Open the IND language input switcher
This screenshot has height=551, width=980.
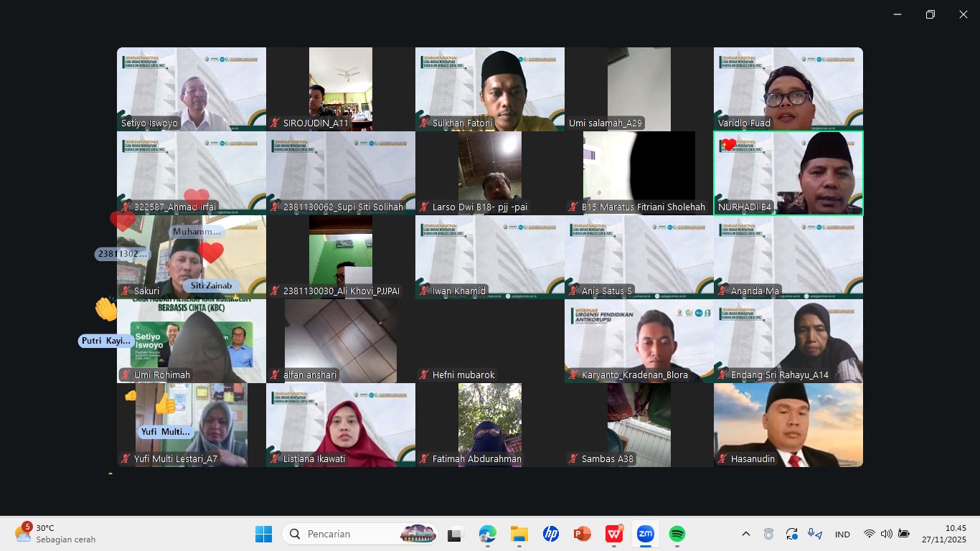(842, 534)
